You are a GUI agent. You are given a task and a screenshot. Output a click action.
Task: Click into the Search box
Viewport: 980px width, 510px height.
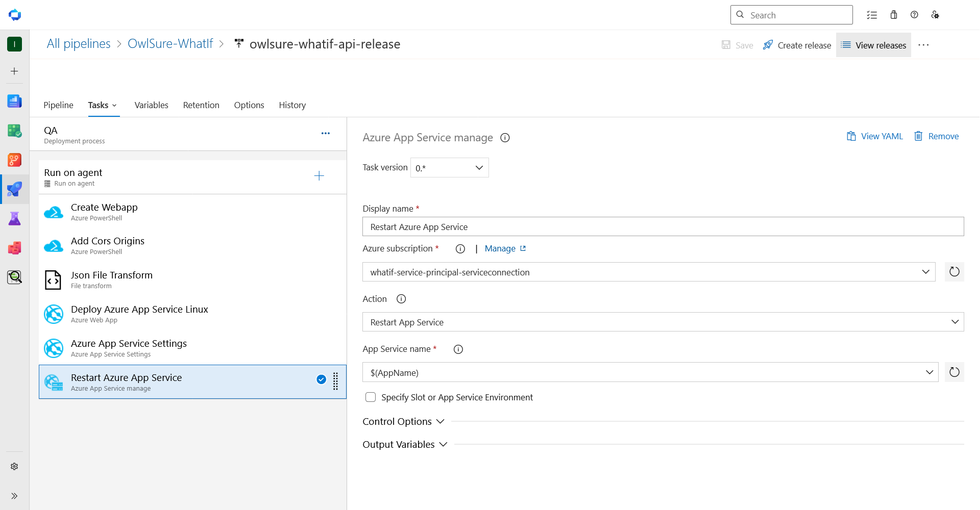click(792, 15)
